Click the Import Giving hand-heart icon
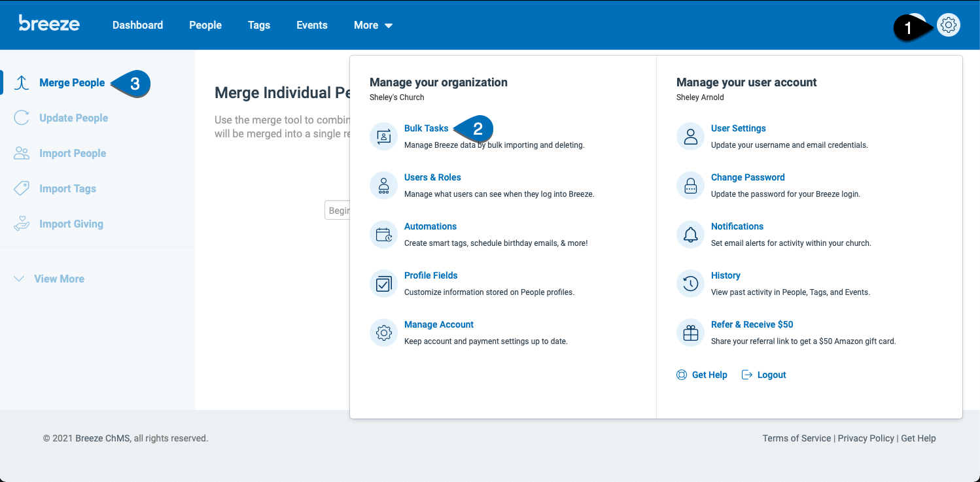 click(x=22, y=224)
